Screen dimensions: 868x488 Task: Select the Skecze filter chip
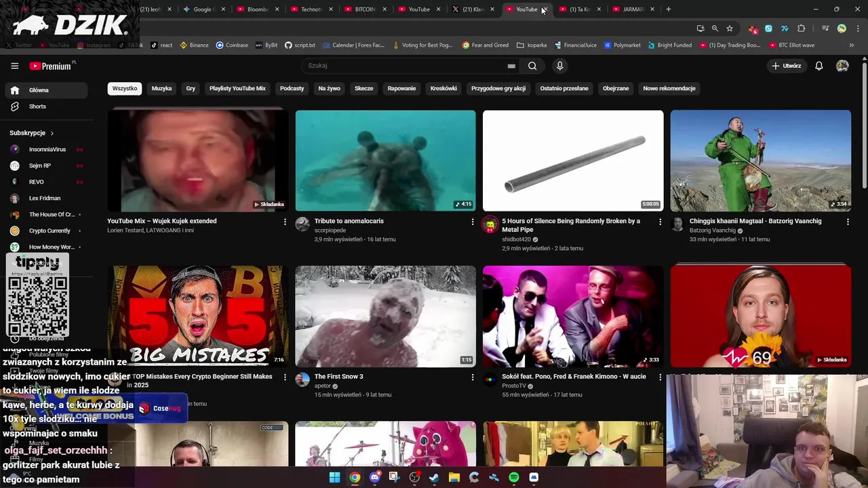click(363, 88)
